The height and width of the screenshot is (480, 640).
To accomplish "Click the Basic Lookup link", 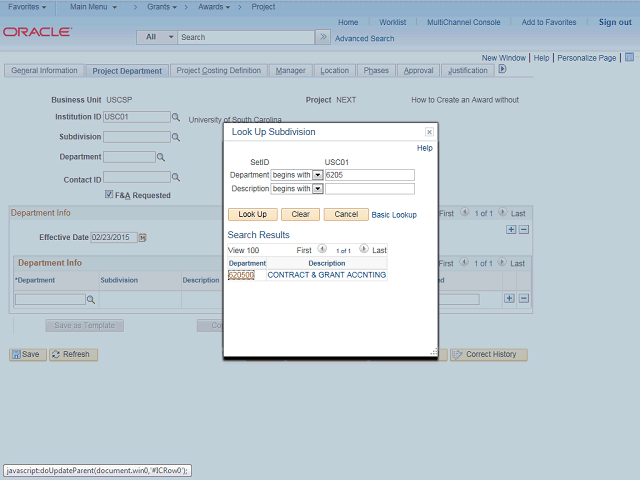I will click(x=394, y=214).
